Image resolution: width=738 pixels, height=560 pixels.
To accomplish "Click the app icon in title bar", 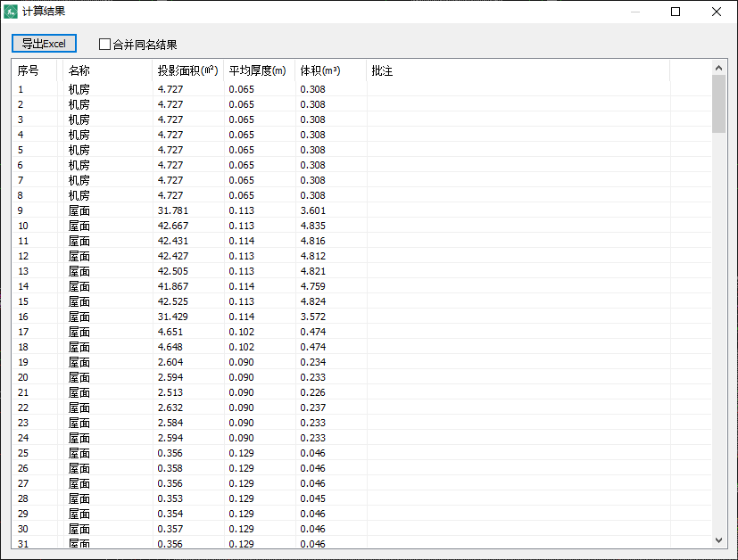I will pos(12,12).
